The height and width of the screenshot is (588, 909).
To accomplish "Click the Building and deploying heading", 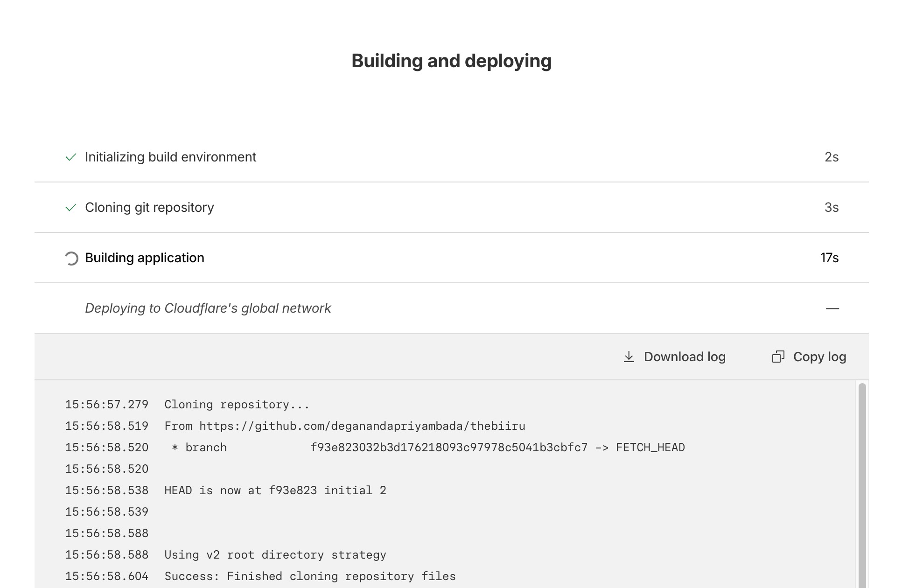I will point(452,61).
